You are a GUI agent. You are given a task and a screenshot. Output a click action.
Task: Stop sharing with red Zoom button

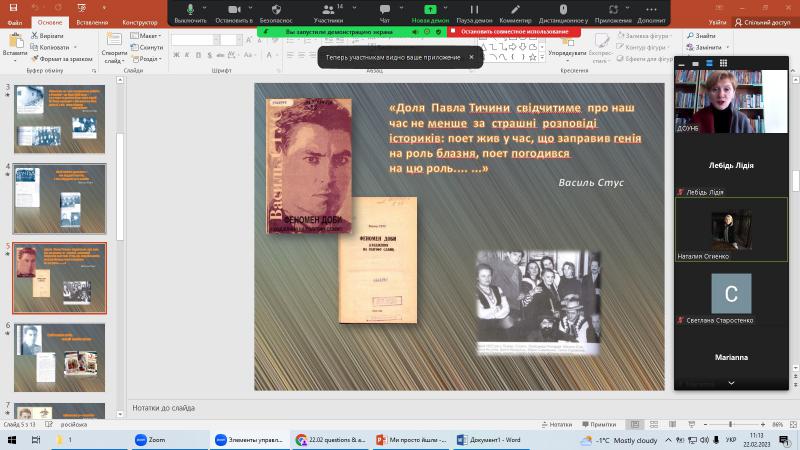tap(514, 32)
